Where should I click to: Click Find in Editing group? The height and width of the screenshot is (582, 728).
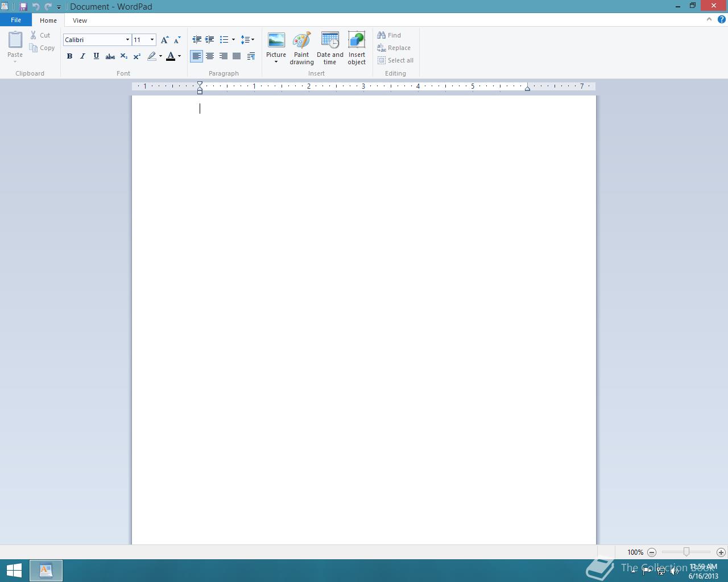[390, 35]
